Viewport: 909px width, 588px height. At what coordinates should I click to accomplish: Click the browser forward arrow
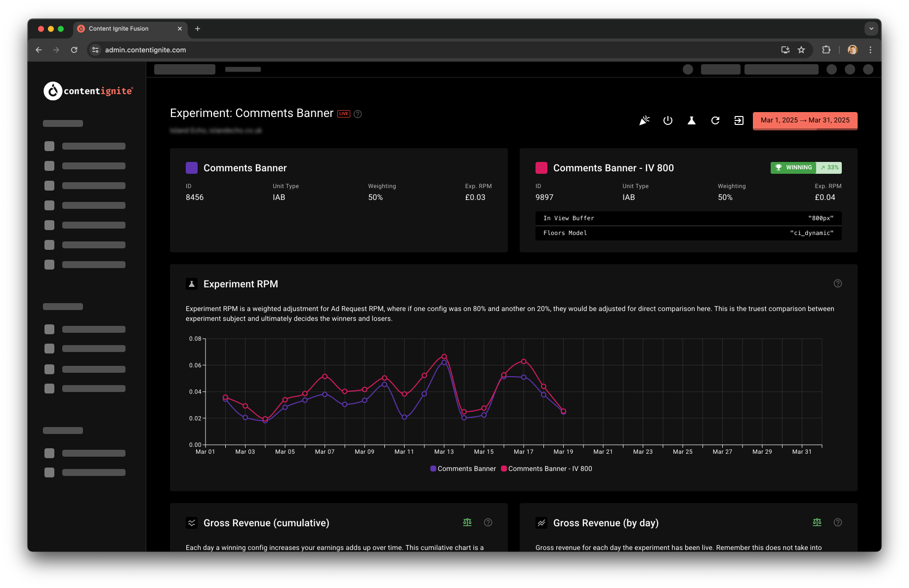[56, 50]
